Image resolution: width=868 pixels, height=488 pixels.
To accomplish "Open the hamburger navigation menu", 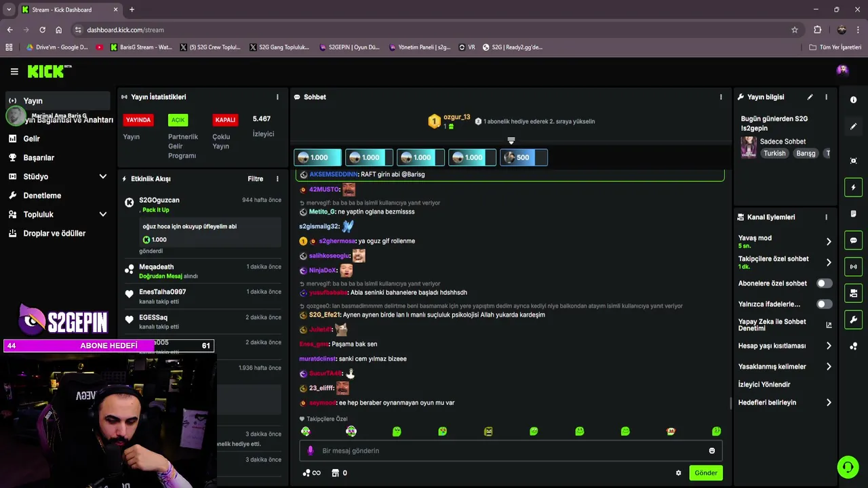I will tap(14, 71).
